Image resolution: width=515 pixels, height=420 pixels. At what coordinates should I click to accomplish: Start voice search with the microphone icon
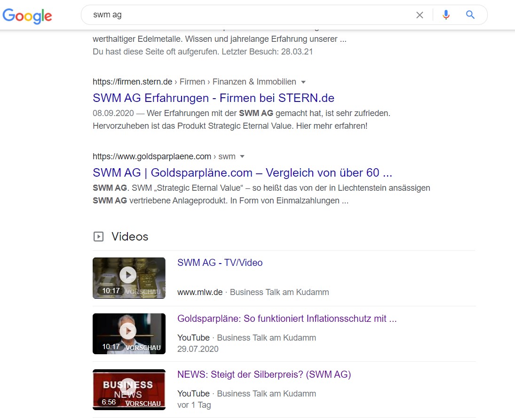coord(446,15)
